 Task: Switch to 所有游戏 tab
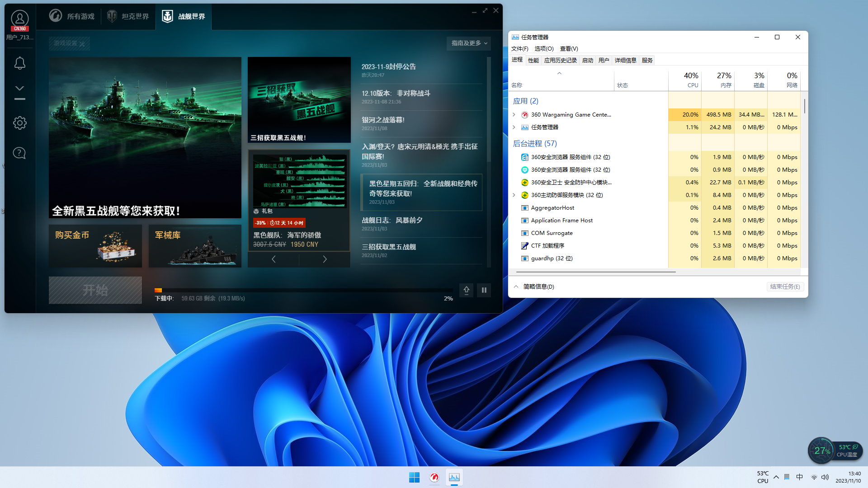72,16
